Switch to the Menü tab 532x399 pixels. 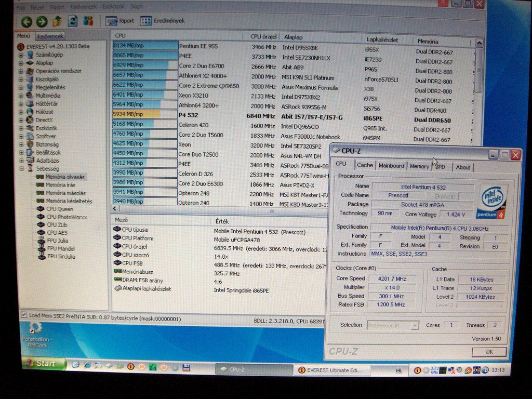(23, 36)
